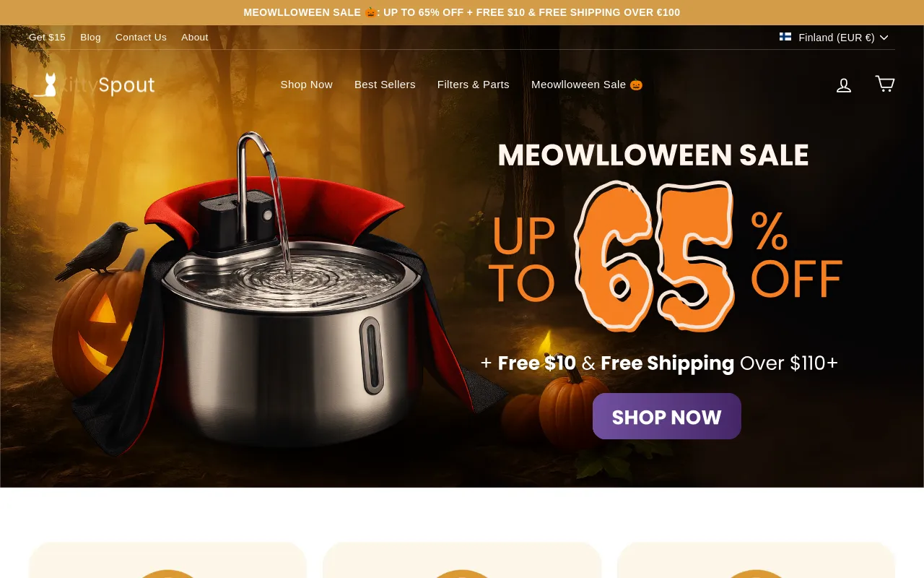924x578 pixels.
Task: Expand the country selector chevron arrow
Action: (x=884, y=38)
